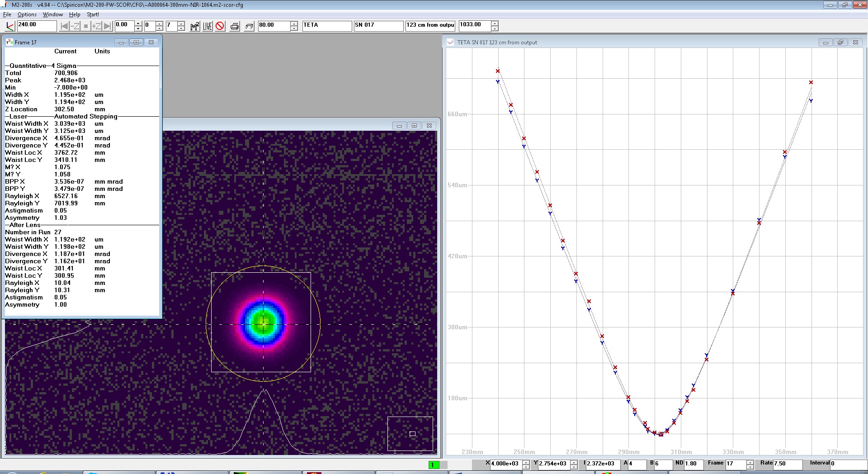Click the 0.00 value field in the toolbar
The image size is (868, 474).
click(x=124, y=26)
